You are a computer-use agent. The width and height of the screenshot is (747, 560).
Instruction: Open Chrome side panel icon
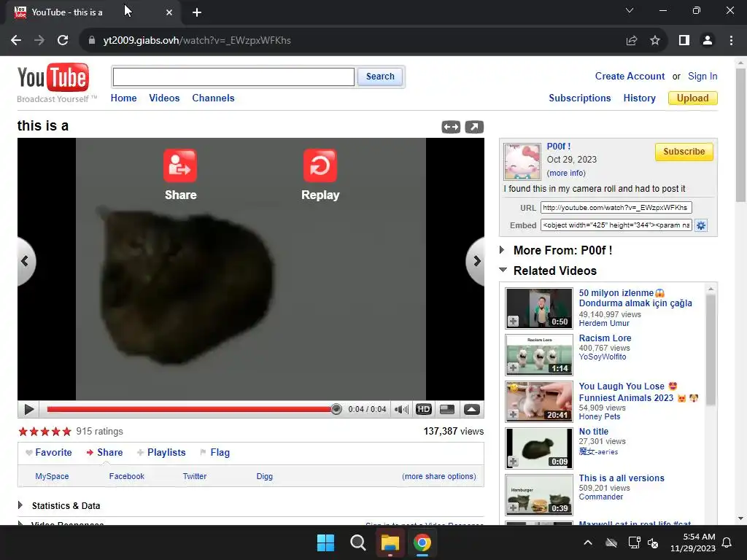tap(684, 41)
